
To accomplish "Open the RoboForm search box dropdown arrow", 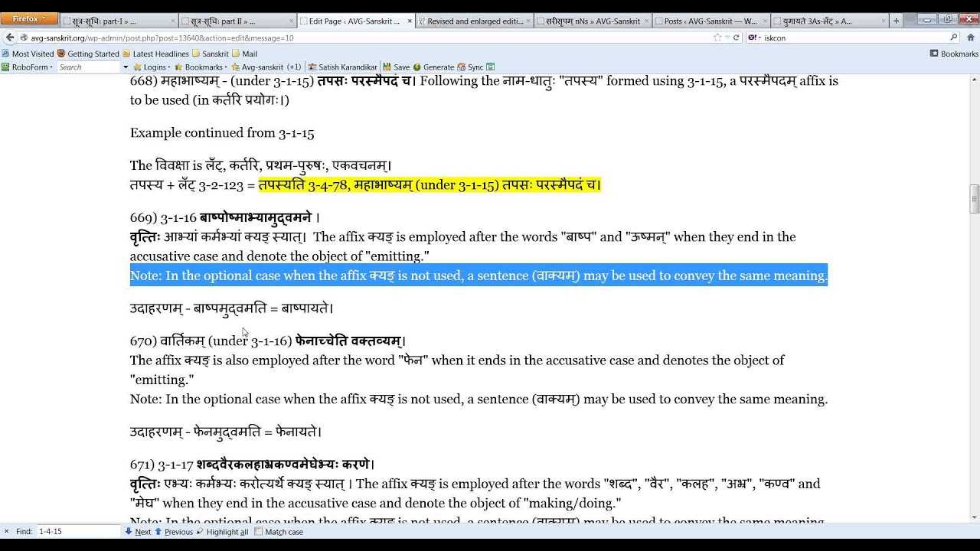I will (126, 67).
